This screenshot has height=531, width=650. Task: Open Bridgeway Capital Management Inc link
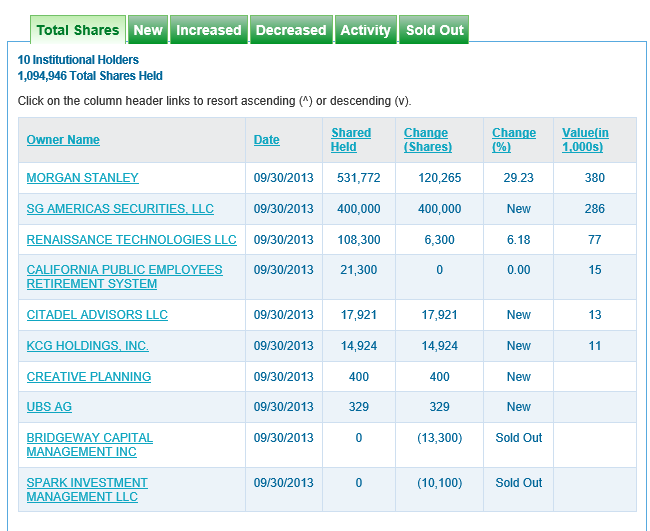[90, 445]
